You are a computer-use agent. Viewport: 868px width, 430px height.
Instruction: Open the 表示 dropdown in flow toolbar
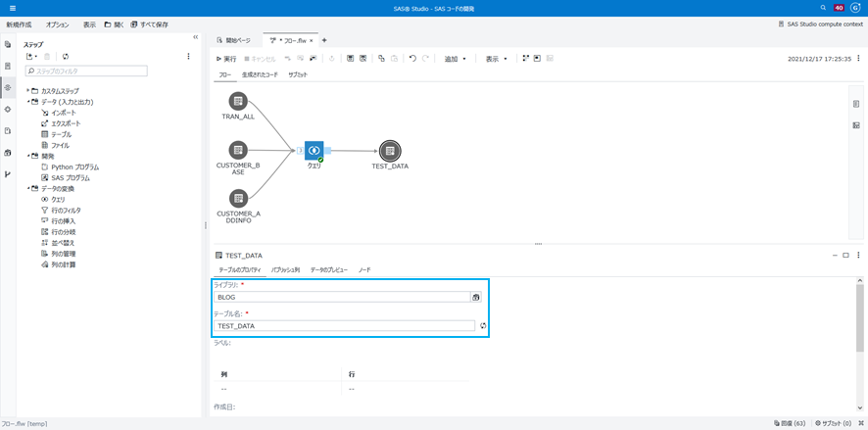tap(497, 59)
